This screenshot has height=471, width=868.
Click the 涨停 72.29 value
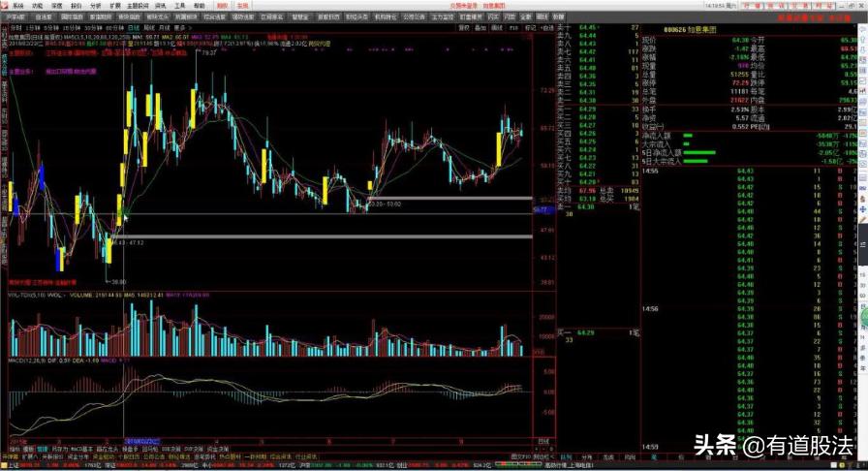point(741,82)
